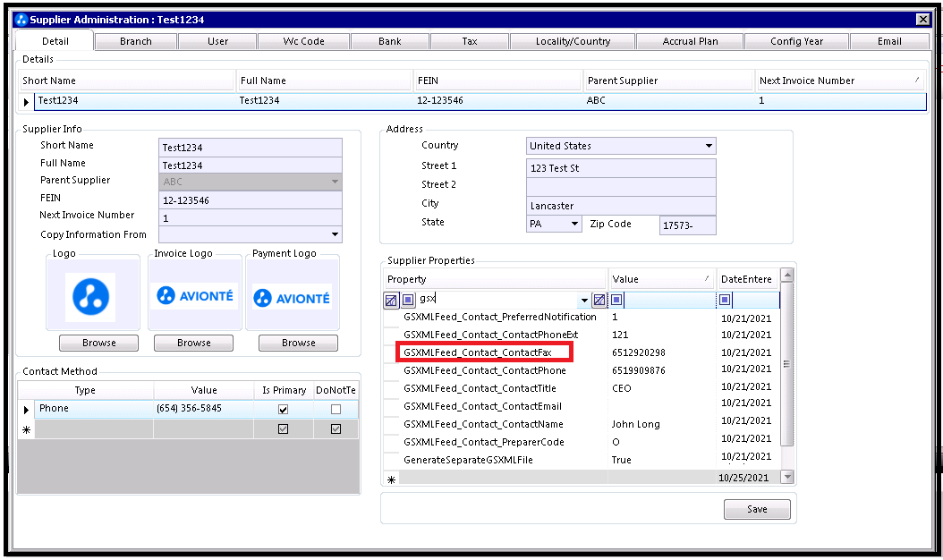Open DateEntere column filter operator icon
943x560 pixels.
[x=726, y=300]
